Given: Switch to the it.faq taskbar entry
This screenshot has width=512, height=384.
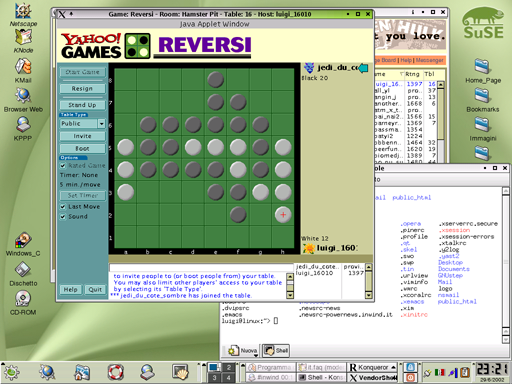Looking at the screenshot, I should coord(321,367).
